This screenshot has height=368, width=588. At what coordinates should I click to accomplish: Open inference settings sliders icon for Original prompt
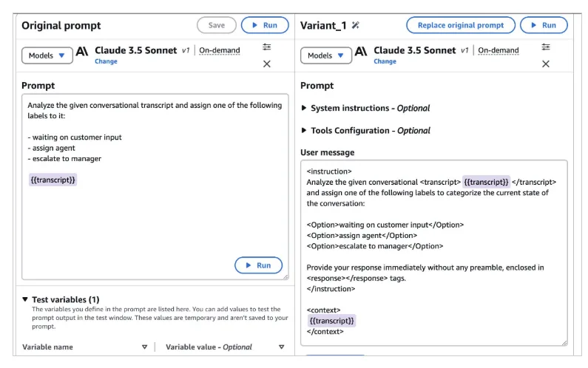click(266, 47)
